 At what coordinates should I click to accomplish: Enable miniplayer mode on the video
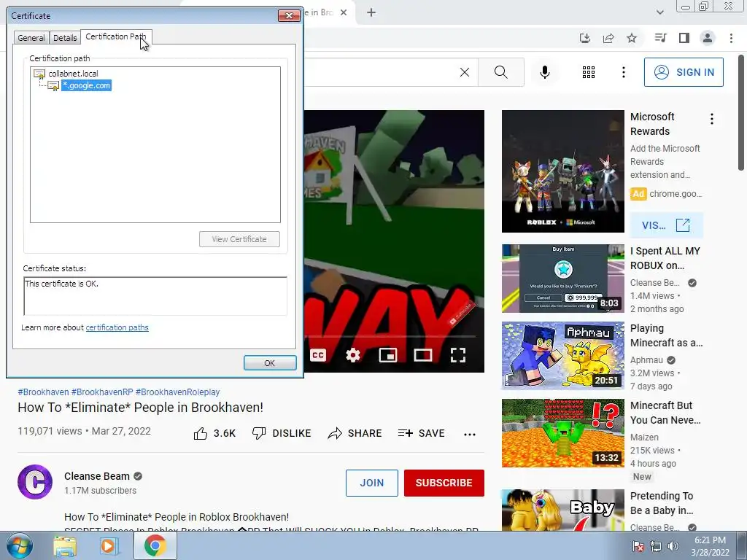pos(388,355)
